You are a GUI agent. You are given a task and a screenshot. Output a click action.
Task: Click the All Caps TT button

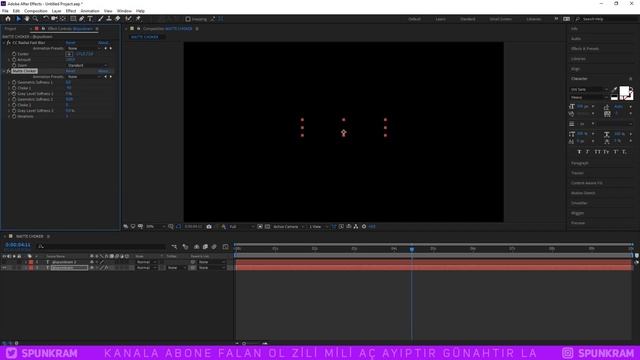[598, 152]
